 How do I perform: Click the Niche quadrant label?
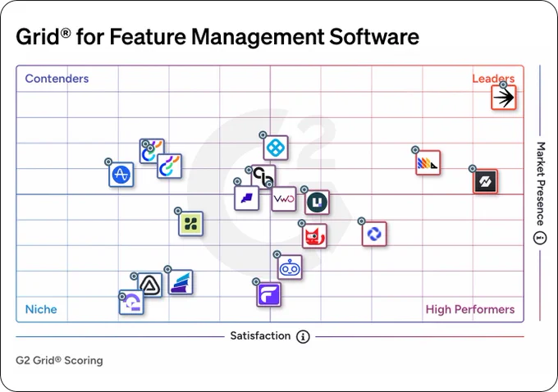(x=41, y=309)
